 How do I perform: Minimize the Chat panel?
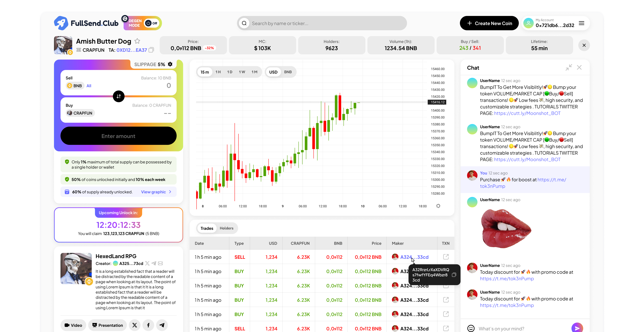[x=569, y=68]
